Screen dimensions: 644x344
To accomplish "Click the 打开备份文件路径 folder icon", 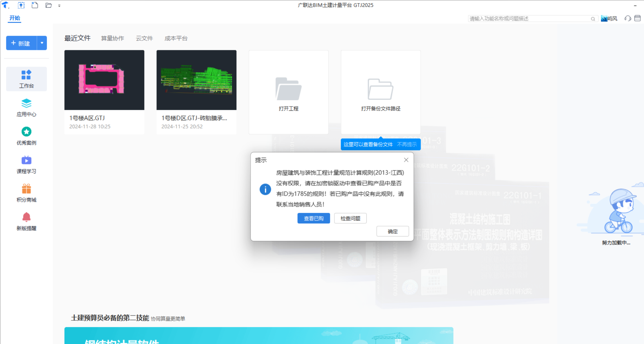I will (381, 89).
